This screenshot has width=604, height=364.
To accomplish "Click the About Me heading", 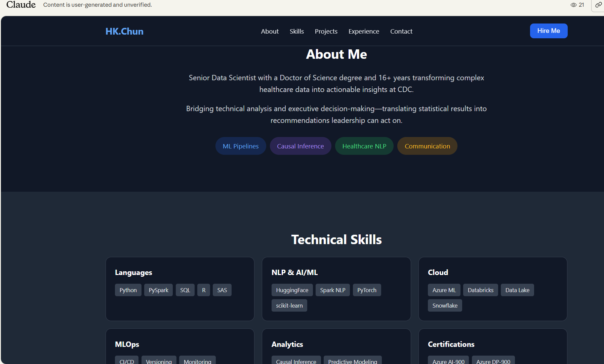I will pyautogui.click(x=336, y=54).
